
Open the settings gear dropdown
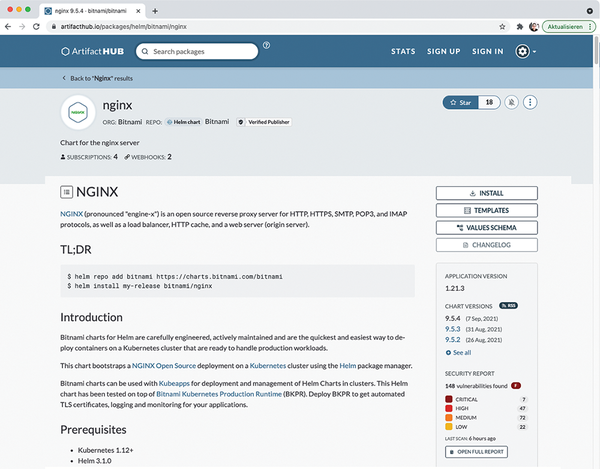pyautogui.click(x=525, y=51)
